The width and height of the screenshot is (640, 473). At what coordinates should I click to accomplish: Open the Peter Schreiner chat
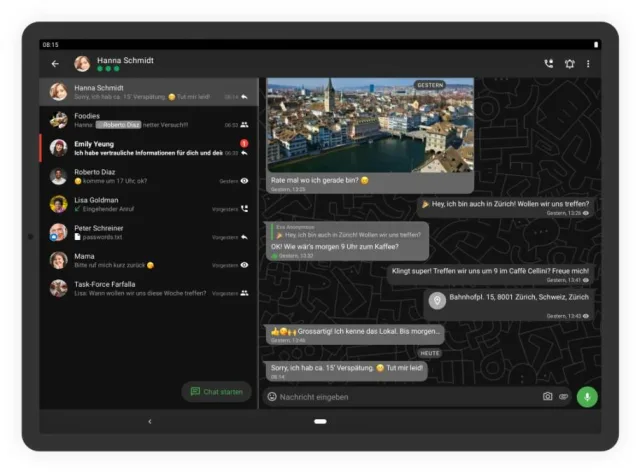[149, 232]
